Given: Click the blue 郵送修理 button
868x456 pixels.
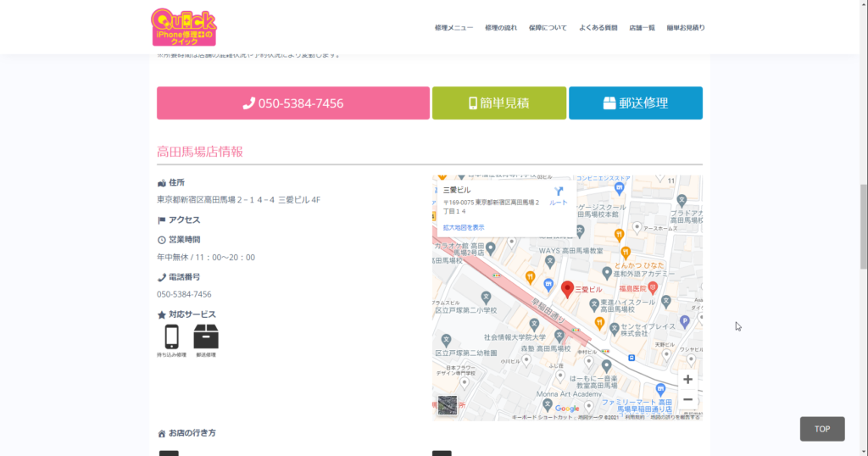Looking at the screenshot, I should (x=636, y=103).
